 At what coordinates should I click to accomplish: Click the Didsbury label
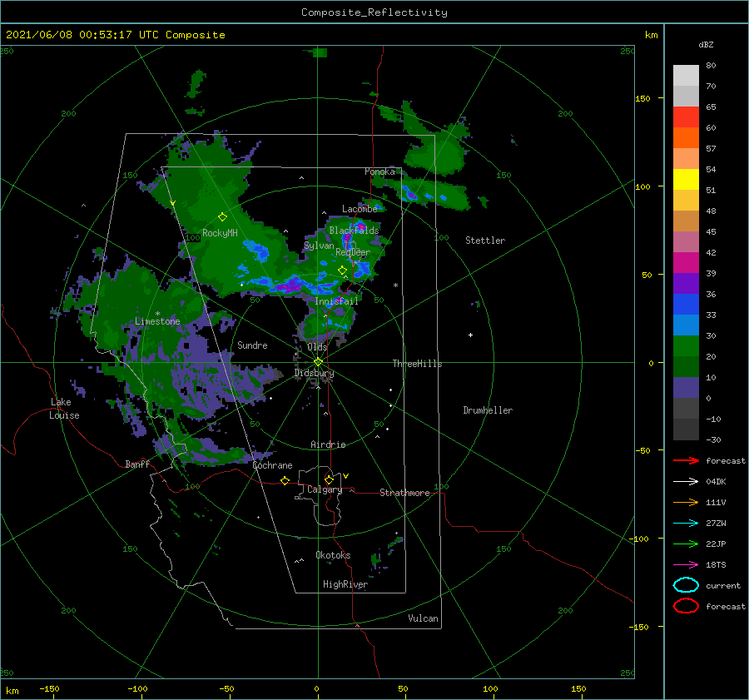(x=314, y=373)
